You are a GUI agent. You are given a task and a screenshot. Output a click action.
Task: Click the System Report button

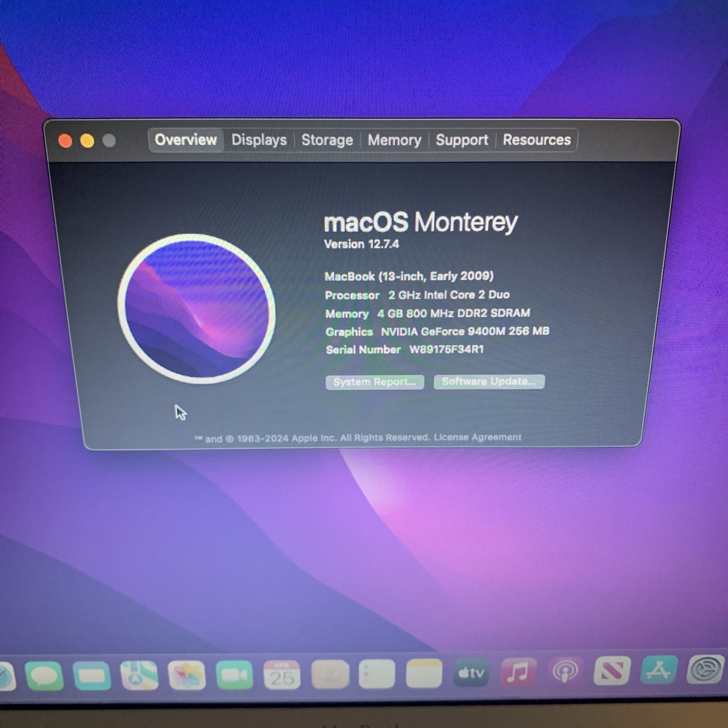[x=374, y=382]
